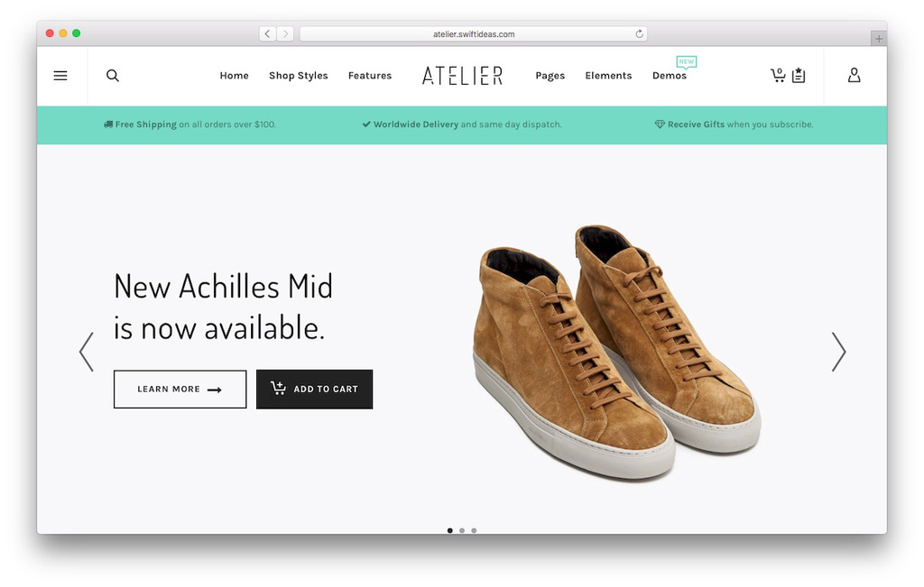The image size is (924, 587).
Task: Open the wishlist clipboard icon
Action: click(x=799, y=75)
